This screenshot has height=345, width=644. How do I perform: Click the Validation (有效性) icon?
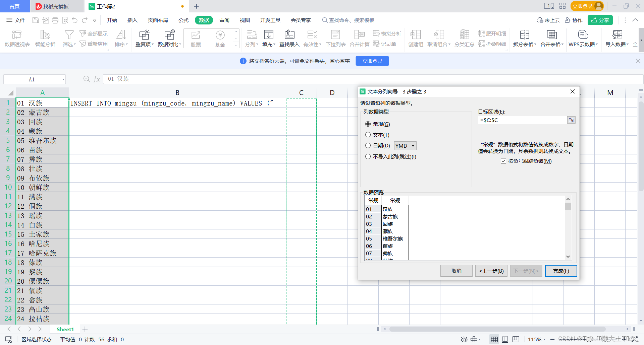[x=312, y=35]
